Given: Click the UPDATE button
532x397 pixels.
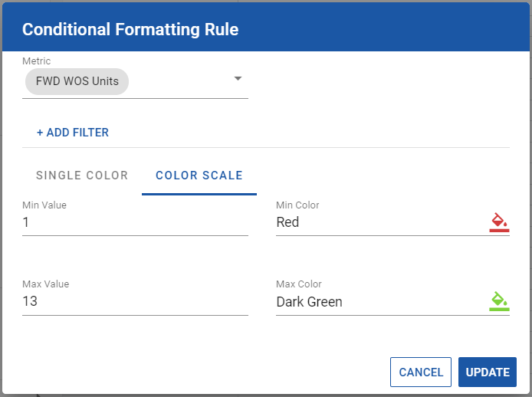Looking at the screenshot, I should tap(488, 372).
